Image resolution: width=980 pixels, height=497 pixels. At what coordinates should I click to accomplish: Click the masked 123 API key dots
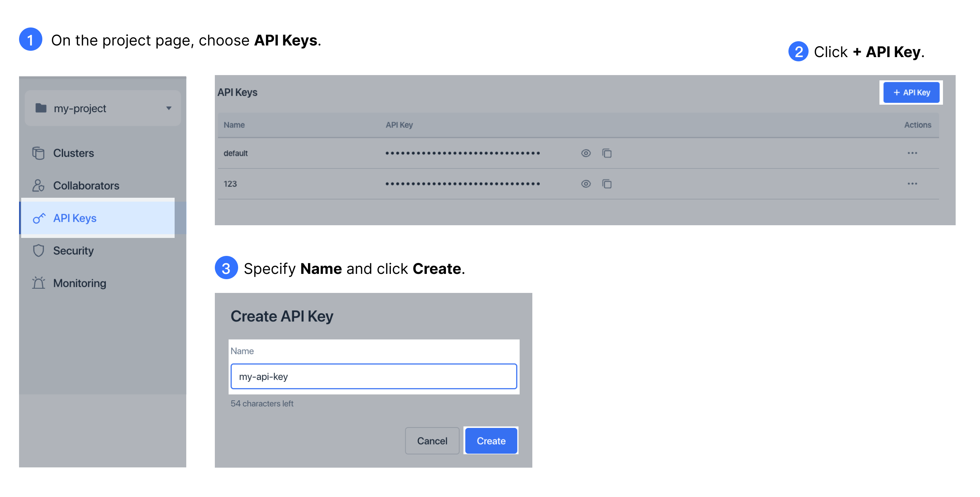[x=462, y=184]
